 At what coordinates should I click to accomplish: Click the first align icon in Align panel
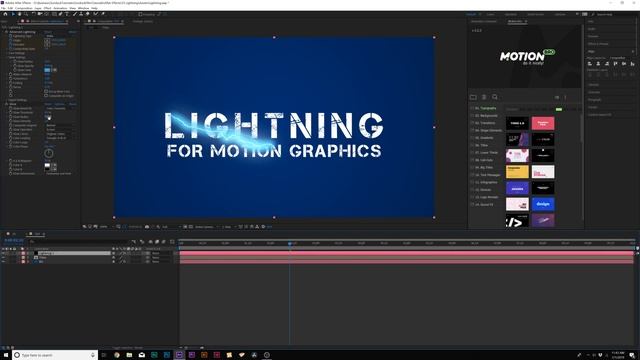[x=589, y=64]
